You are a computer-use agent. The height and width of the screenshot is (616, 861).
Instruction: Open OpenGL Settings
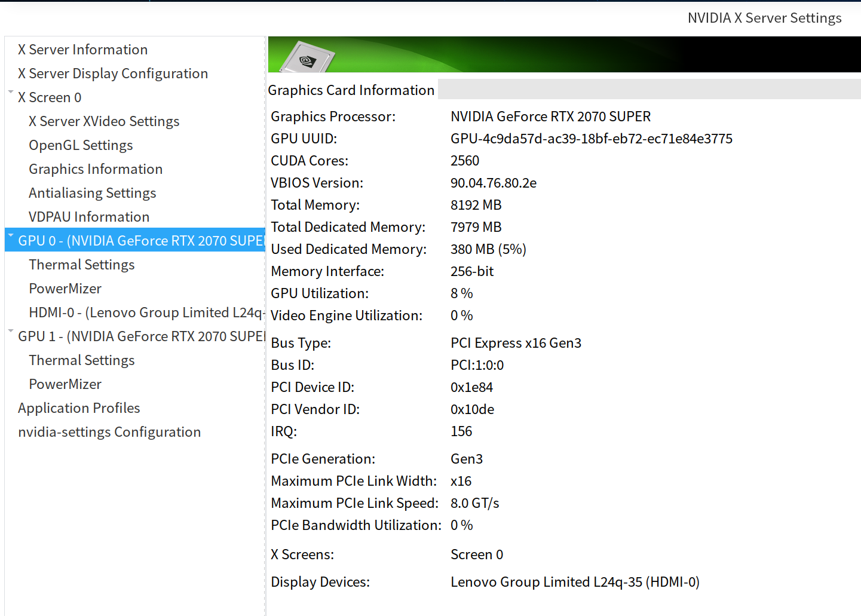tap(81, 145)
